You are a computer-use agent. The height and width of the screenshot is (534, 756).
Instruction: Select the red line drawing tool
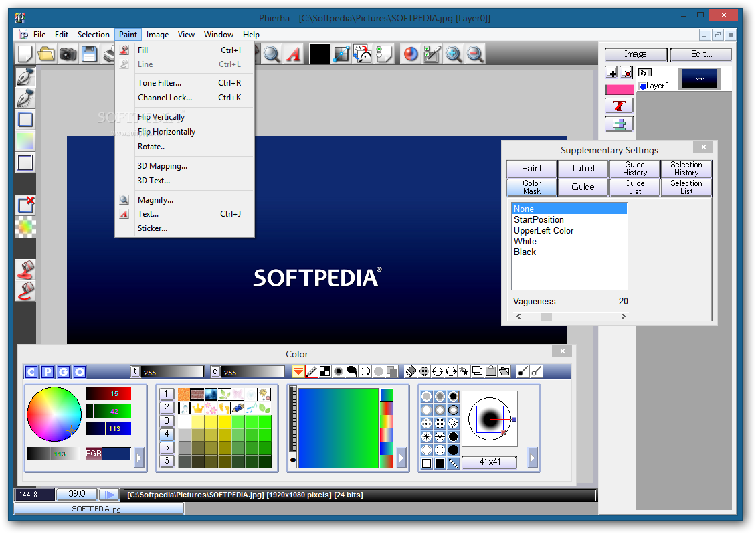point(25,291)
